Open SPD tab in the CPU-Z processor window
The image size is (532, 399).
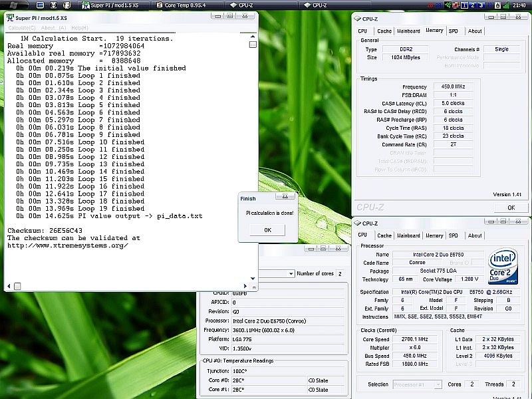(x=453, y=235)
